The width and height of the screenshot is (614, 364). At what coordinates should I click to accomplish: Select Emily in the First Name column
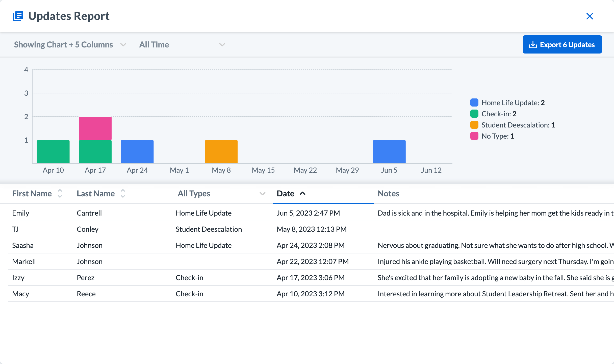21,213
